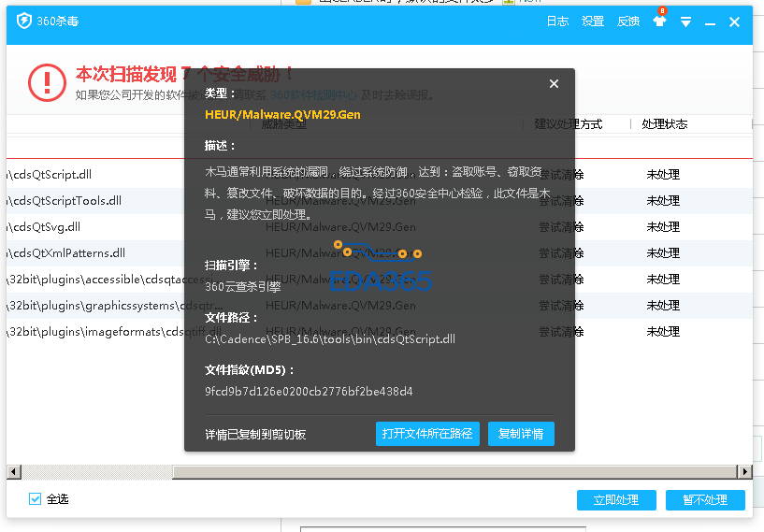Click the 详情已复制到剪切板 message
The width and height of the screenshot is (764, 532).
click(255, 435)
